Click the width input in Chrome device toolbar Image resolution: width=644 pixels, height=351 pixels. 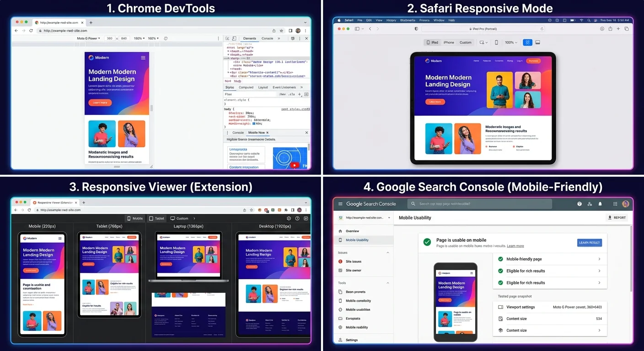pos(109,38)
